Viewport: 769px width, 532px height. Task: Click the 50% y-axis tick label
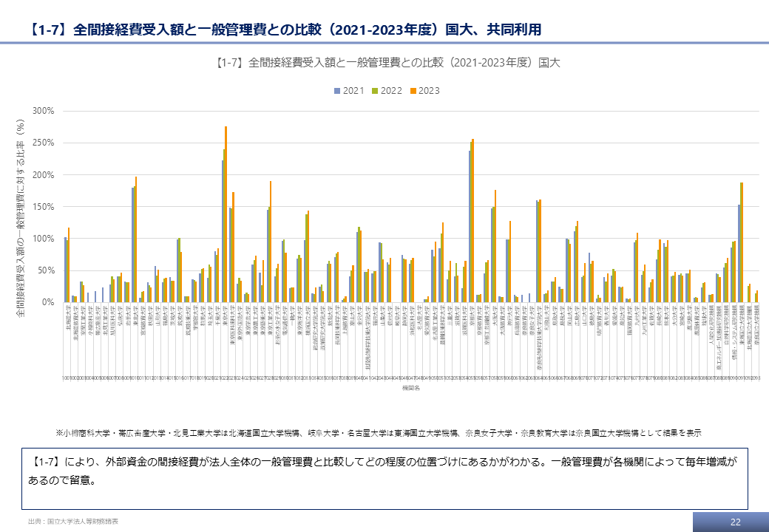pyautogui.click(x=47, y=270)
